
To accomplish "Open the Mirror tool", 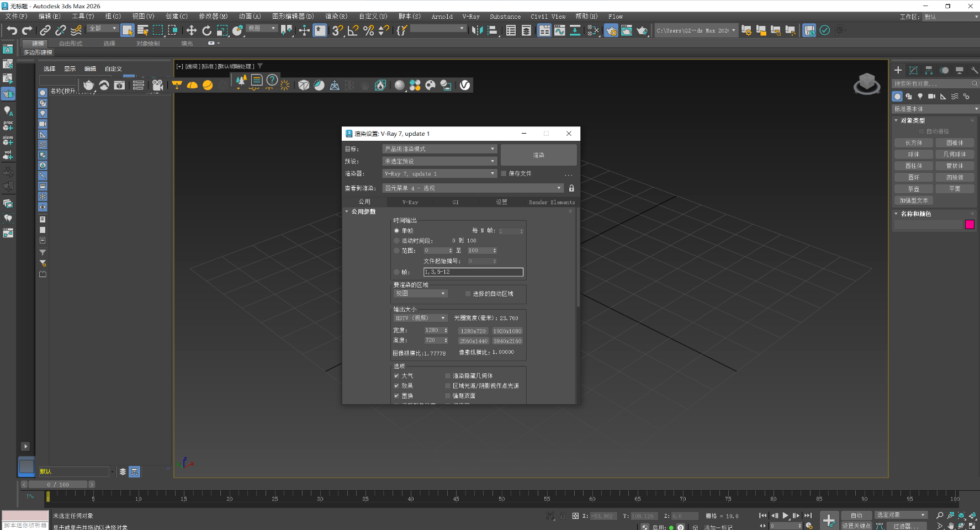I will point(478,30).
